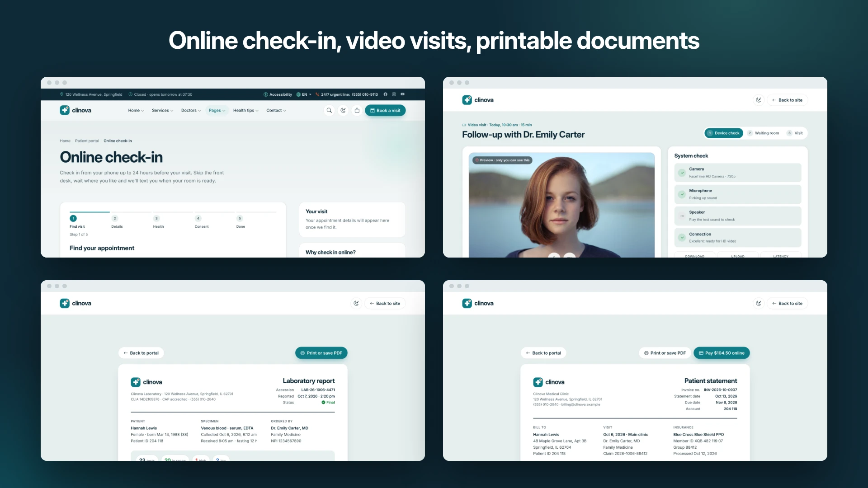This screenshot has height=488, width=868.
Task: Click Back to site in lab report window
Action: coord(385,303)
